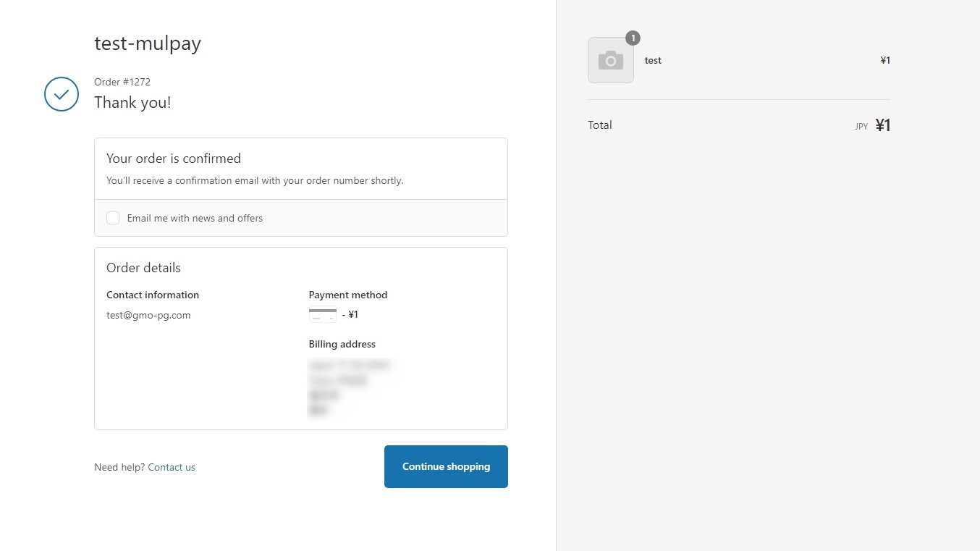980x551 pixels.
Task: Click the blurred billing address block
Action: point(348,387)
